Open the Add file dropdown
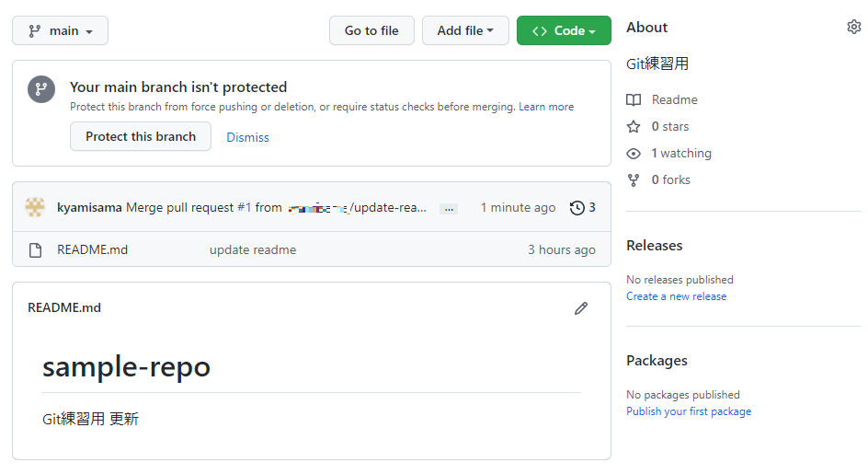The image size is (868, 474). click(465, 30)
